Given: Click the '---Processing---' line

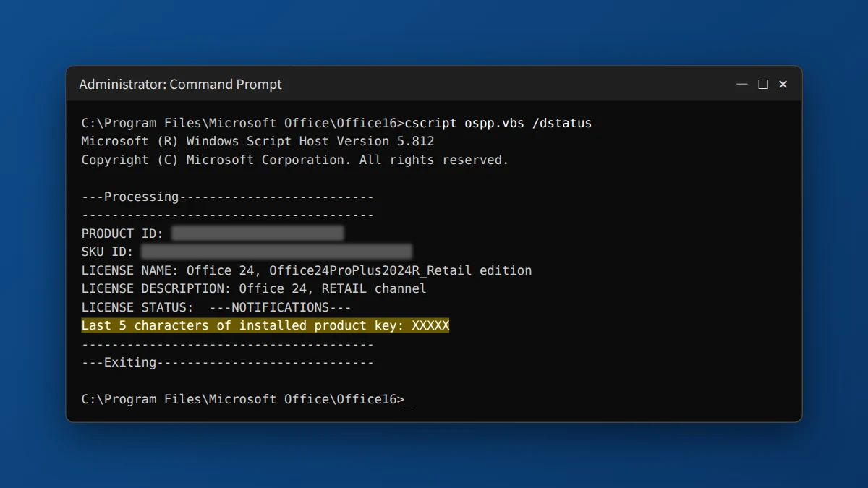Looking at the screenshot, I should [x=228, y=197].
